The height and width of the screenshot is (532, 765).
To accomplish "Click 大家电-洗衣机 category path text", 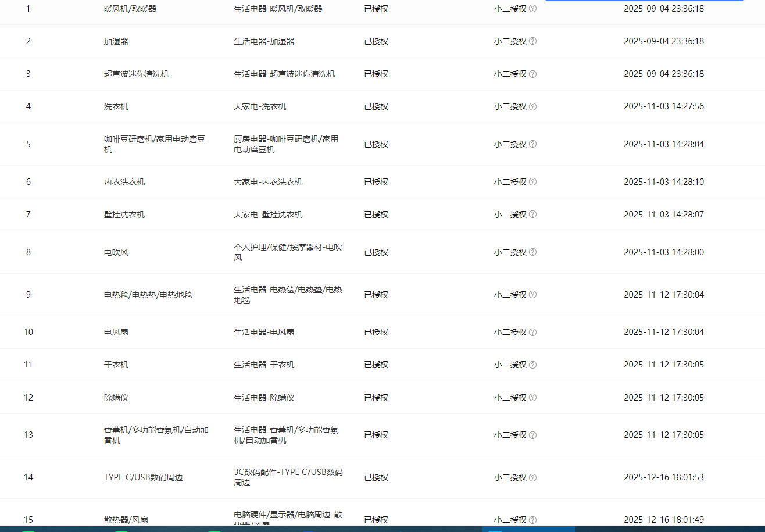I will click(260, 106).
